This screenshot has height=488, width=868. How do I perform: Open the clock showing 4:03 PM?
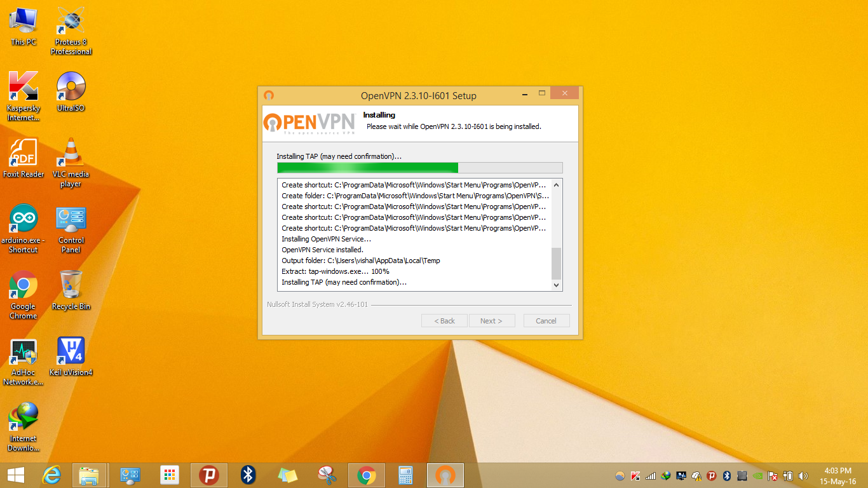point(837,476)
